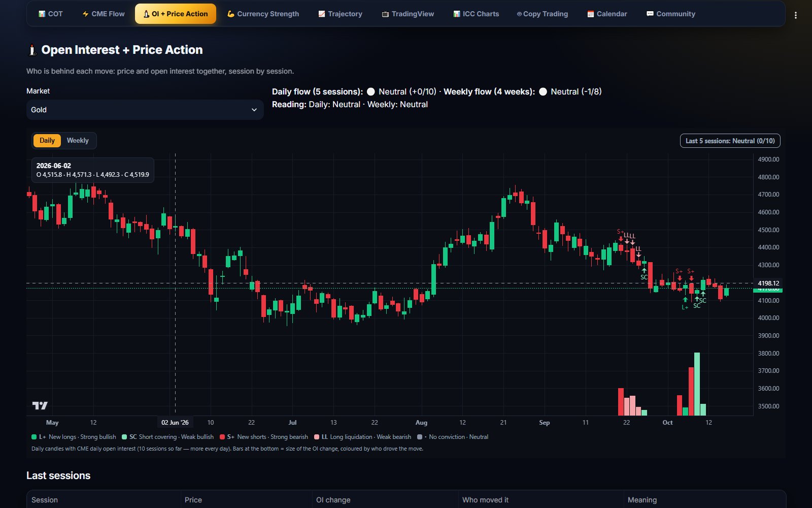The width and height of the screenshot is (812, 508).
Task: Go to Currency Strength tab
Action: click(263, 14)
